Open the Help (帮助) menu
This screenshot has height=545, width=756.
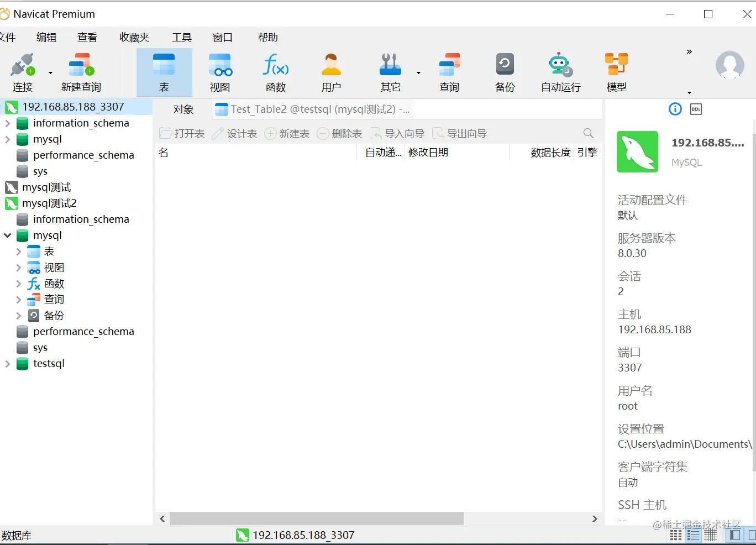click(x=268, y=37)
